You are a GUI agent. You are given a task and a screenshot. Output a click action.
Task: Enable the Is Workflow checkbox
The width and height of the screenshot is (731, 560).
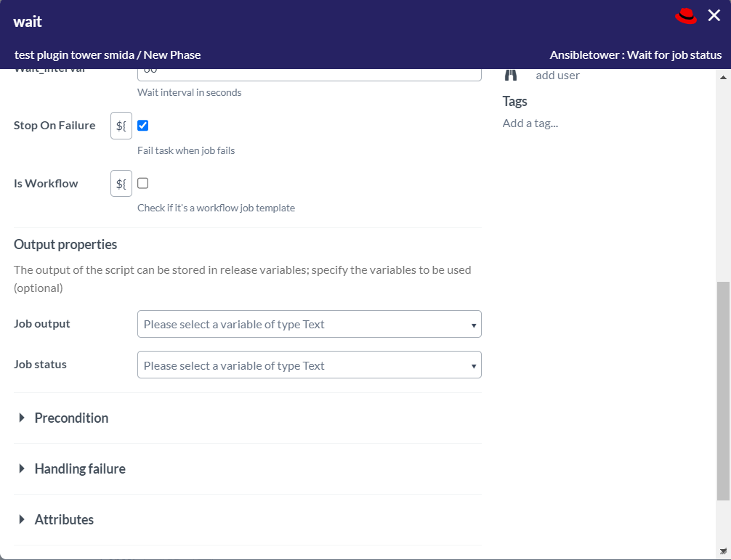(142, 183)
